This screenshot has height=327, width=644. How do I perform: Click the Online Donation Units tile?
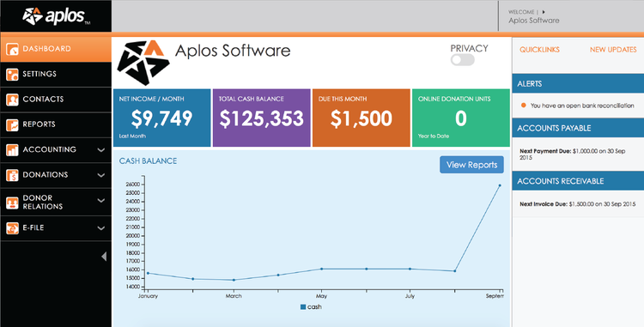[461, 118]
